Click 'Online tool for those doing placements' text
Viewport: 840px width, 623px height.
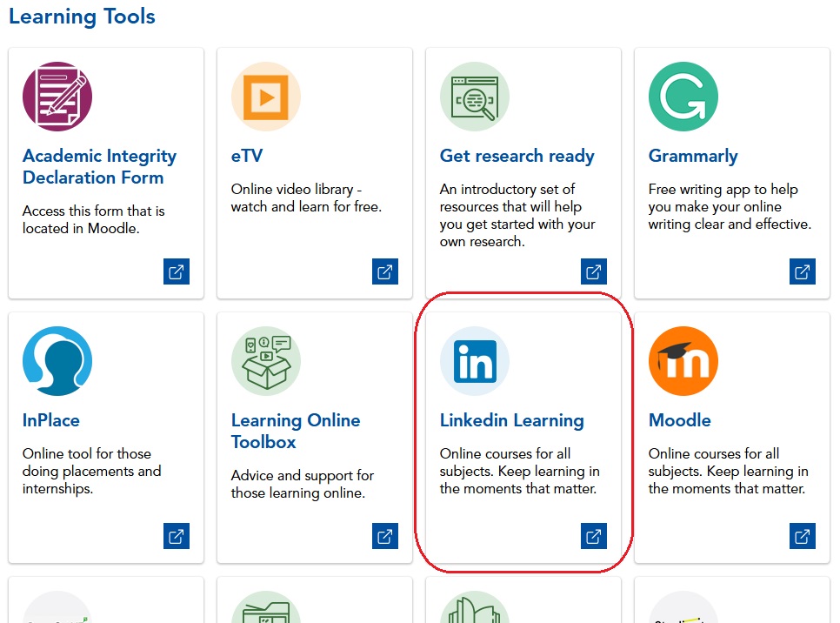pyautogui.click(x=91, y=472)
